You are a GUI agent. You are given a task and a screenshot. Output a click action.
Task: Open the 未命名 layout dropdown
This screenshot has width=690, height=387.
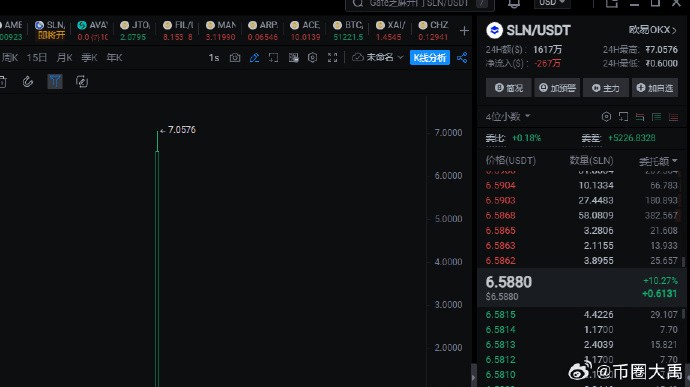coord(378,58)
